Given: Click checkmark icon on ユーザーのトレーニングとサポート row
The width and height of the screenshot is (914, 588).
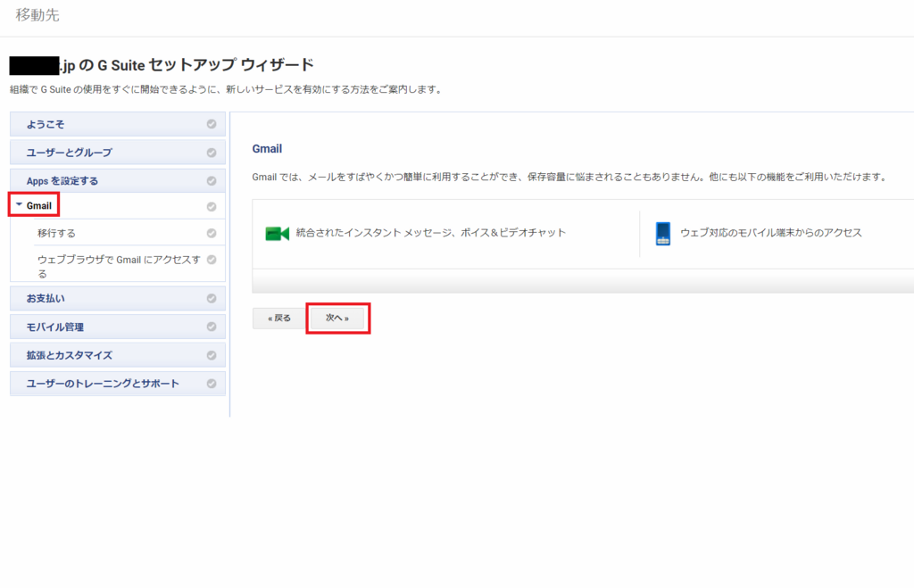Looking at the screenshot, I should click(212, 384).
